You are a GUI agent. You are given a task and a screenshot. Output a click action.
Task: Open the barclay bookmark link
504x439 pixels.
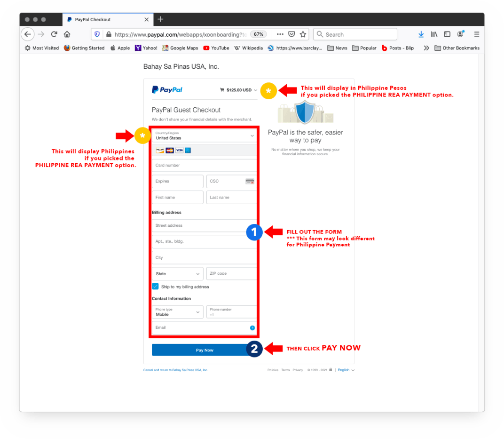295,48
